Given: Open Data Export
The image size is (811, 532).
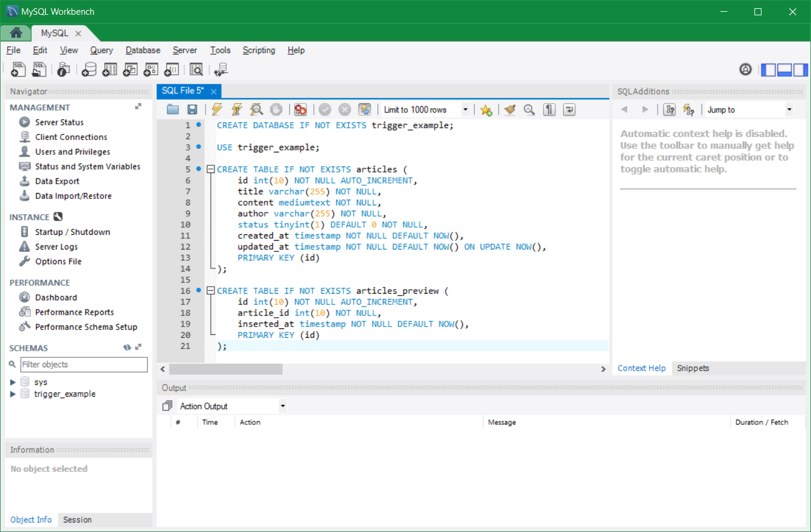Looking at the screenshot, I should pos(57,181).
